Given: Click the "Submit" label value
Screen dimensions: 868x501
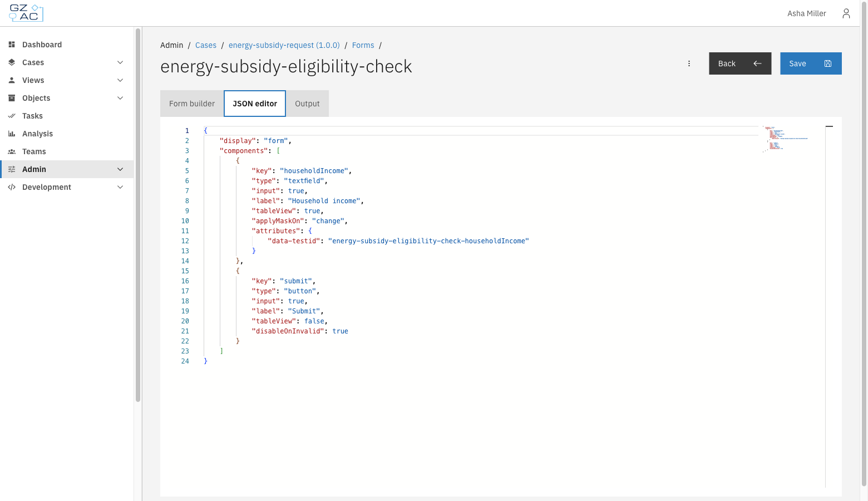Looking at the screenshot, I should click(304, 311).
